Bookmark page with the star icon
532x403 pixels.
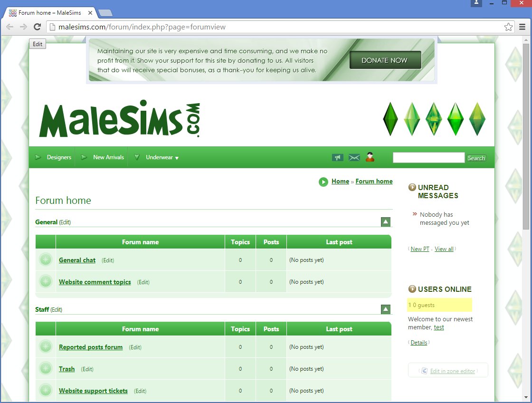[x=508, y=27]
